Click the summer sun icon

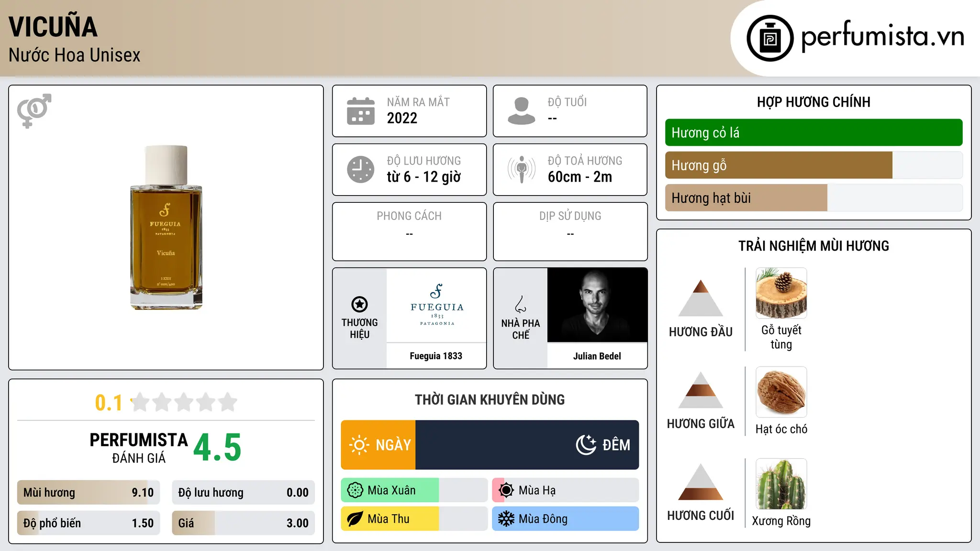pyautogui.click(x=506, y=490)
